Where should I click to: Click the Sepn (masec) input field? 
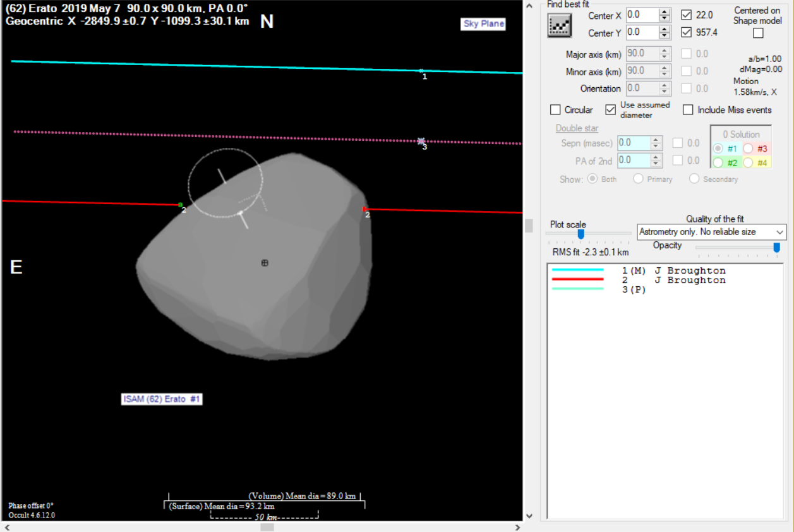point(634,143)
